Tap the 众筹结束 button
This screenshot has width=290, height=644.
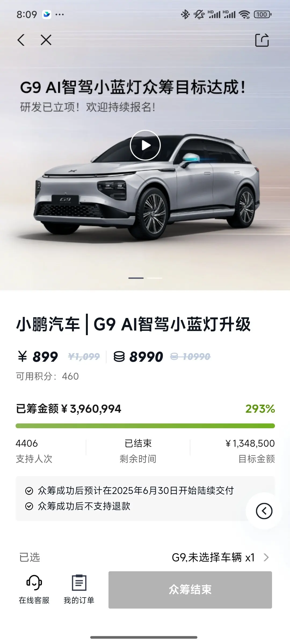[190, 590]
